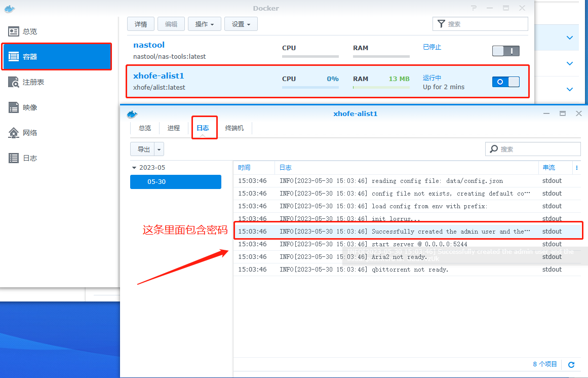Image resolution: width=588 pixels, height=378 pixels.
Task: Turn off the xhofe-alist1 container switch
Action: click(x=505, y=82)
